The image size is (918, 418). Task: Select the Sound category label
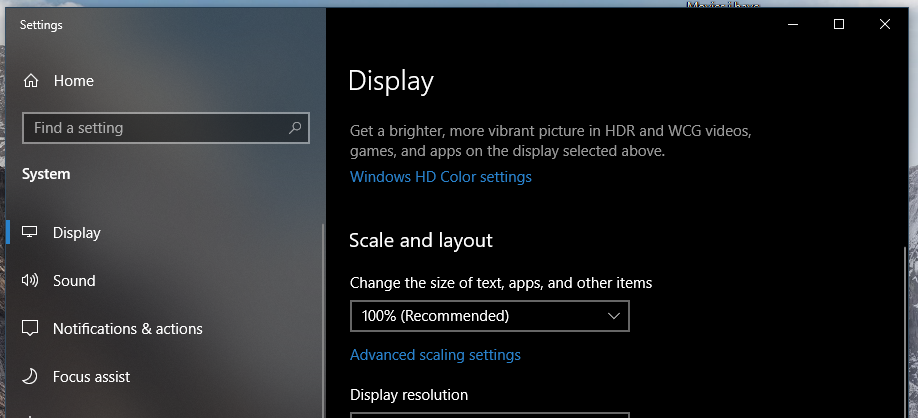pyautogui.click(x=74, y=281)
